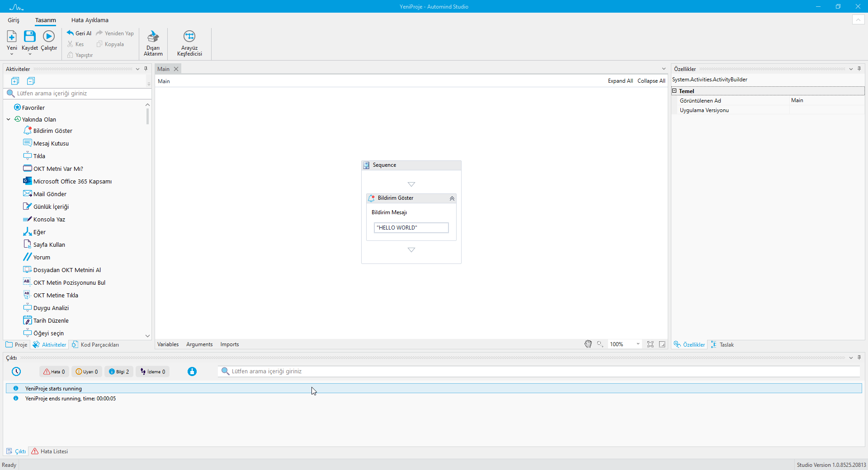Toggle the Uyarı 0 warning filter

point(86,371)
